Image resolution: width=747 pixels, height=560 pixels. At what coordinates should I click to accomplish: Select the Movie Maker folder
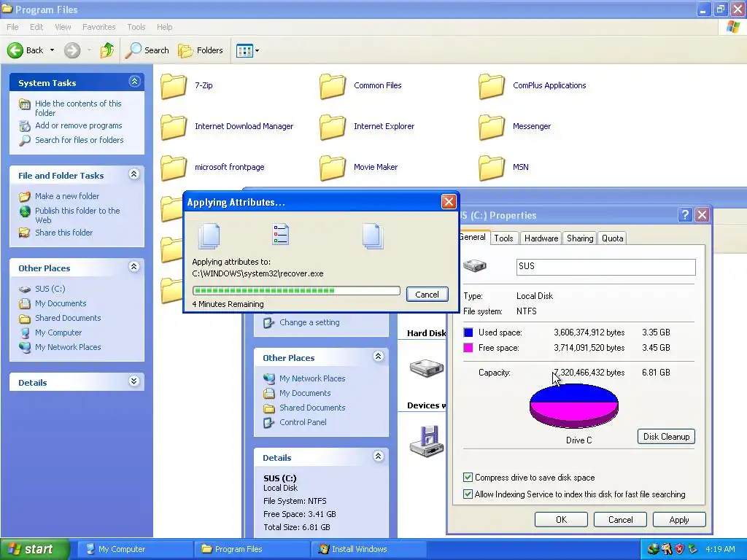pos(359,167)
